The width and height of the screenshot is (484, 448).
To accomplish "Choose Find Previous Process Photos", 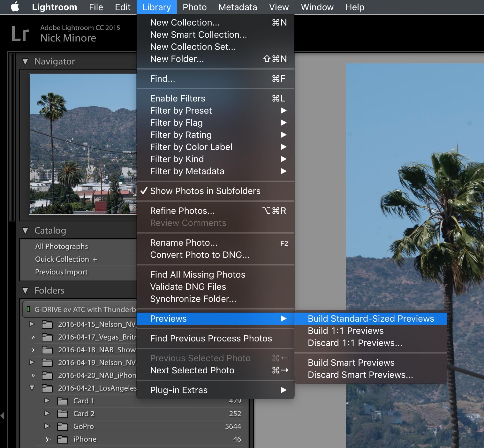I will click(x=216, y=338).
